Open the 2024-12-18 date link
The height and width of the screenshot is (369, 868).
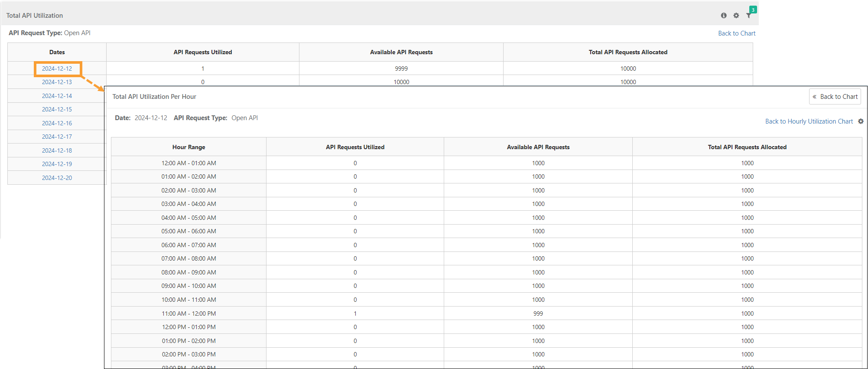point(57,150)
